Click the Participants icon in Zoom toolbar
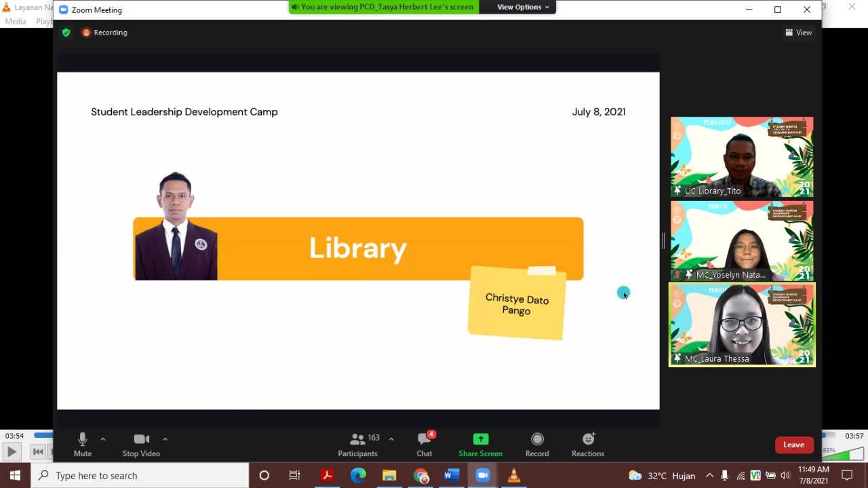 357,440
